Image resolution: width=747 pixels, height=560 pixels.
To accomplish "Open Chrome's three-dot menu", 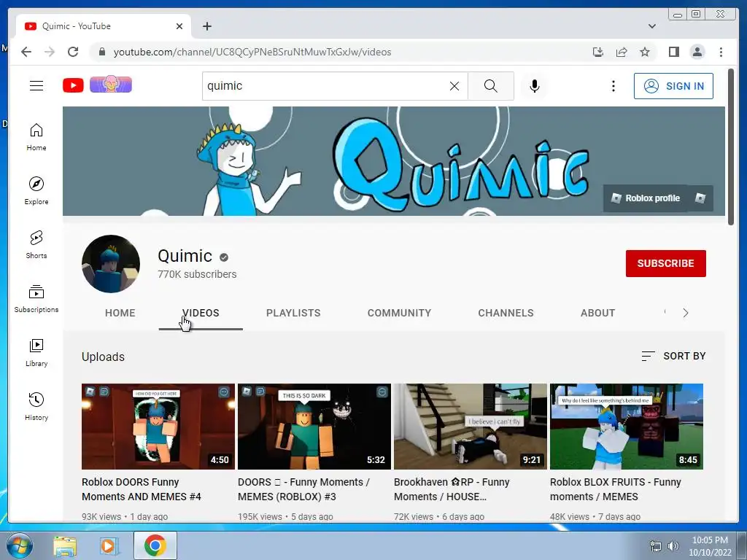I will coord(721,52).
